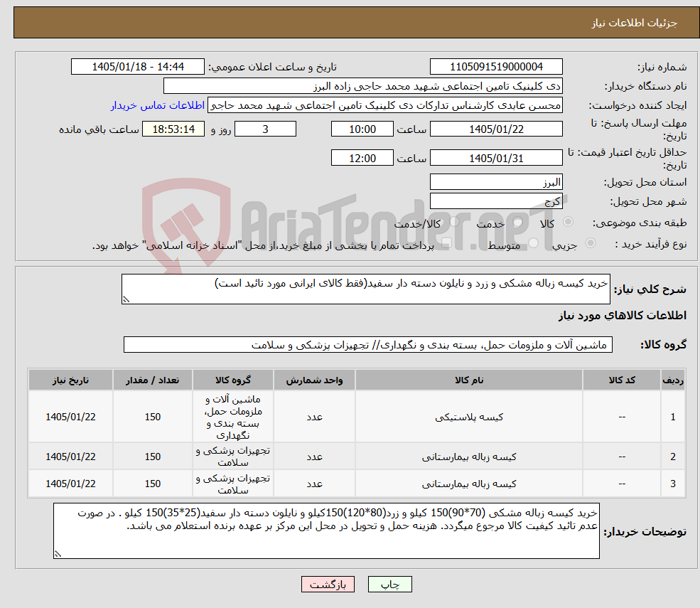Screen dimensions: 700x608
Task: Click quantity 150 in row 2
Action: click(x=152, y=457)
